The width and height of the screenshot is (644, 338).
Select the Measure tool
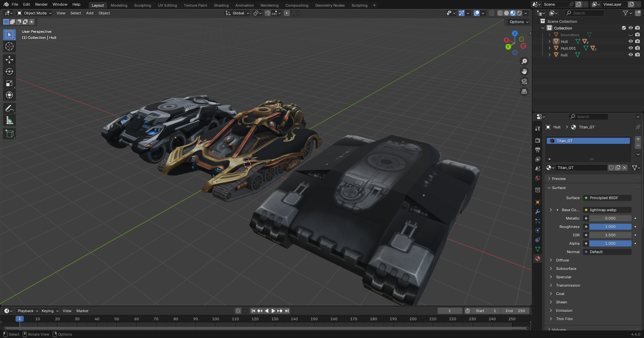pyautogui.click(x=9, y=120)
